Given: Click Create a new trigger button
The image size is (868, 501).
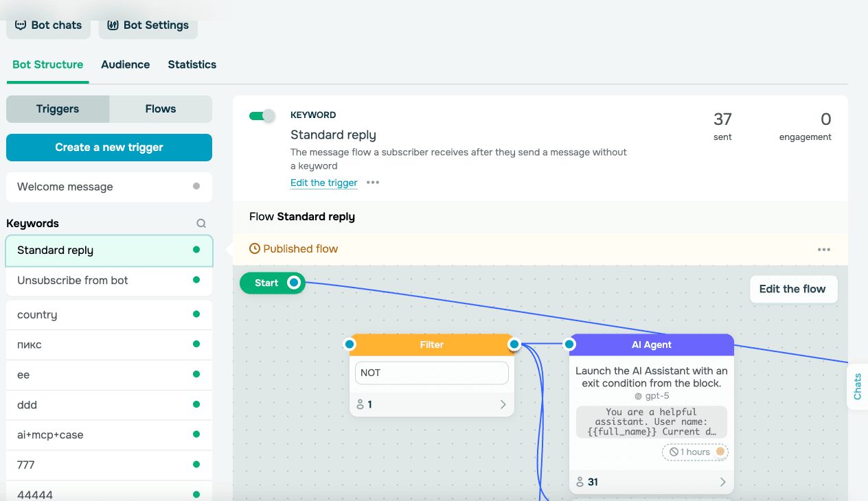Looking at the screenshot, I should pyautogui.click(x=109, y=148).
